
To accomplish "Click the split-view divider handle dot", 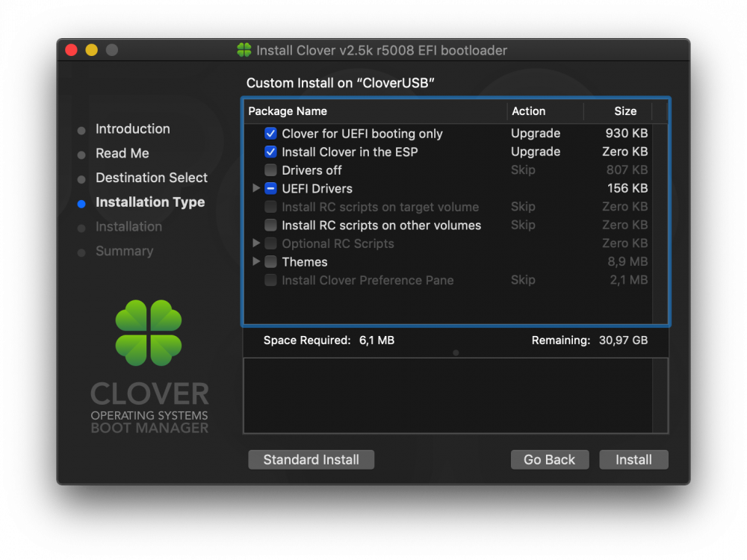I will pos(456,353).
